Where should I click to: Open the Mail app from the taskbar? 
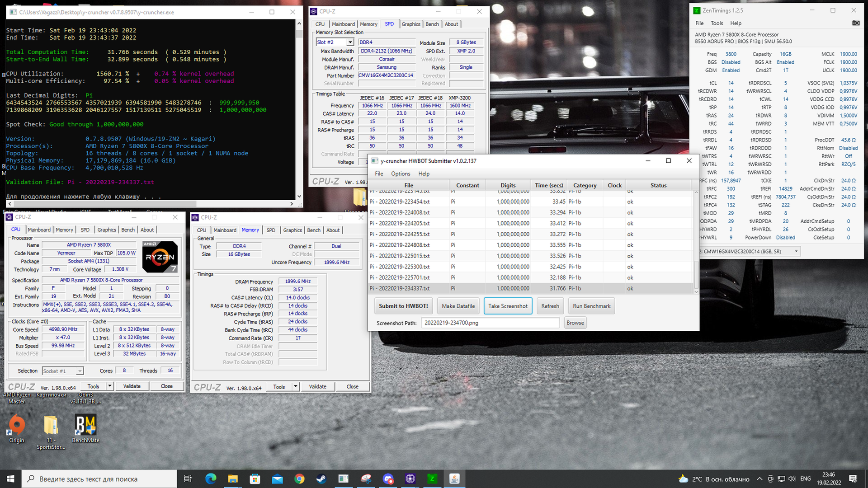point(277,479)
